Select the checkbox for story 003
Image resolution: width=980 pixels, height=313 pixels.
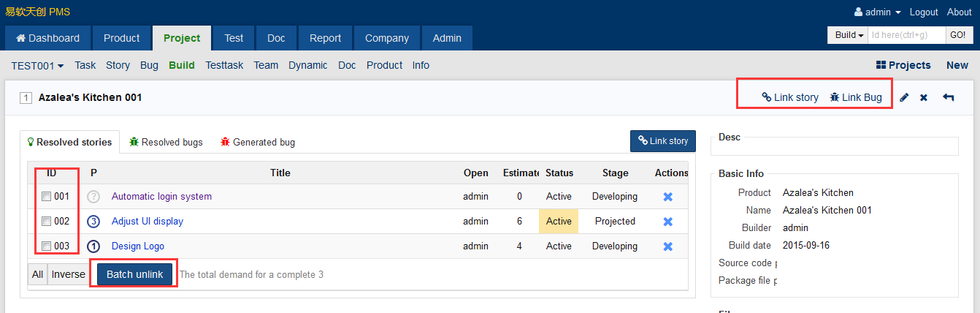click(46, 246)
